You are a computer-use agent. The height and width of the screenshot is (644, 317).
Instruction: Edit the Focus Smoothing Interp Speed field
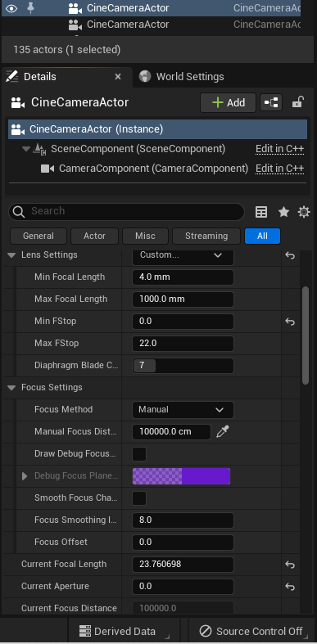[183, 520]
